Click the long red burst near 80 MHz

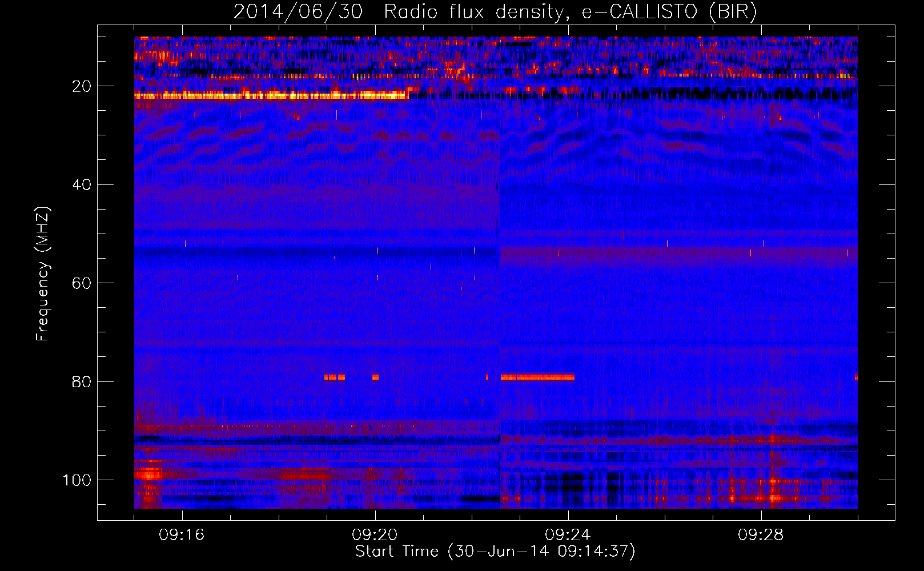pyautogui.click(x=537, y=377)
